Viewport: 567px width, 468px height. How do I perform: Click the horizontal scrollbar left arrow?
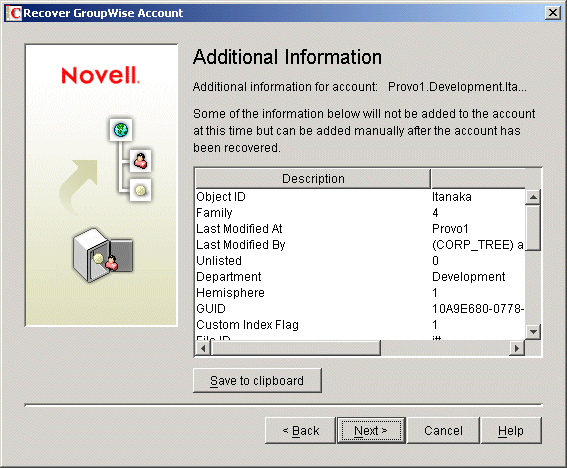tap(203, 348)
